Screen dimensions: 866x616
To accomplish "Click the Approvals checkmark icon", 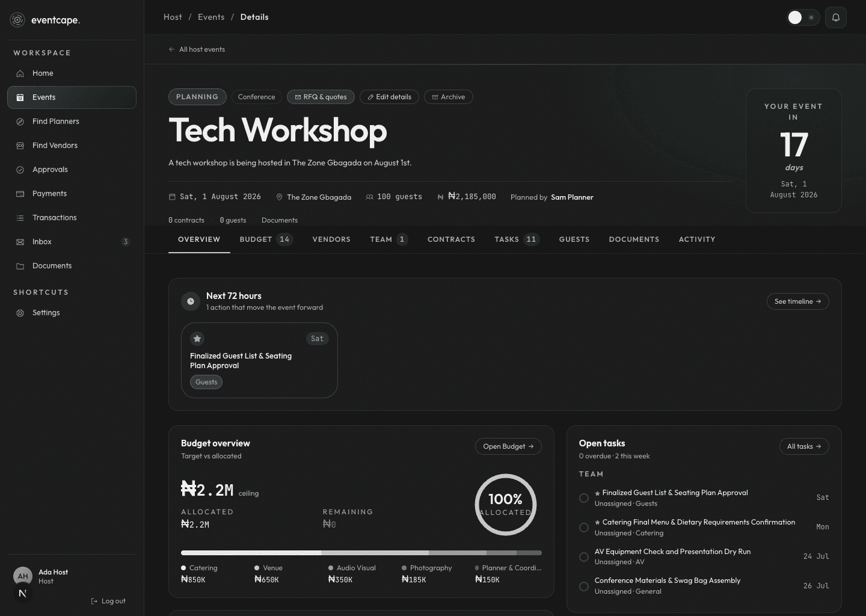I will (20, 170).
